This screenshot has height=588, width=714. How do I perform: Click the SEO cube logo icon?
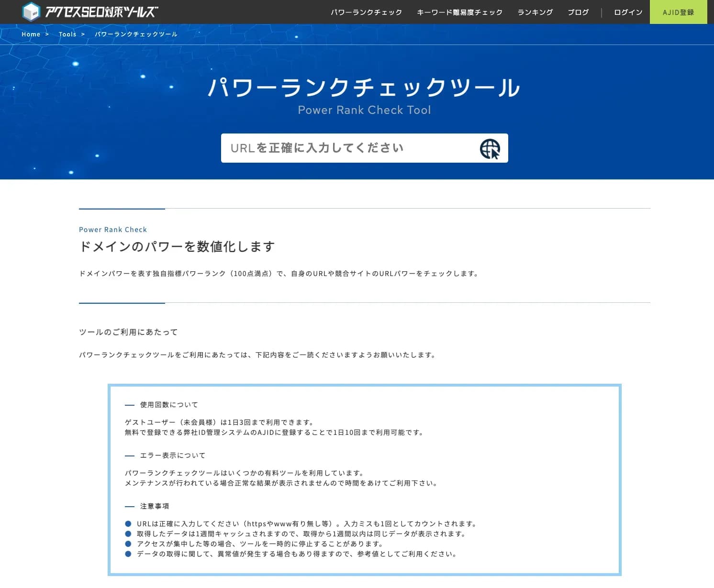click(x=32, y=10)
